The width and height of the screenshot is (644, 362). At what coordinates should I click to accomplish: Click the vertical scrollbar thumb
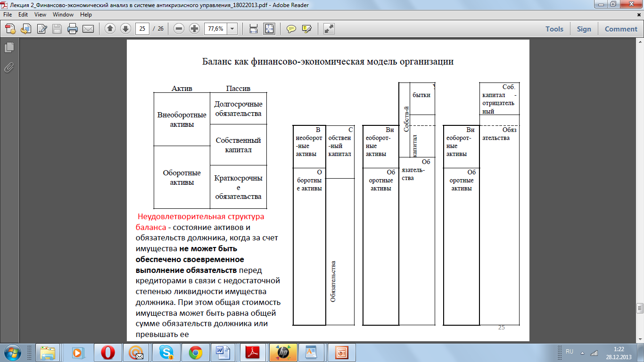click(640, 309)
